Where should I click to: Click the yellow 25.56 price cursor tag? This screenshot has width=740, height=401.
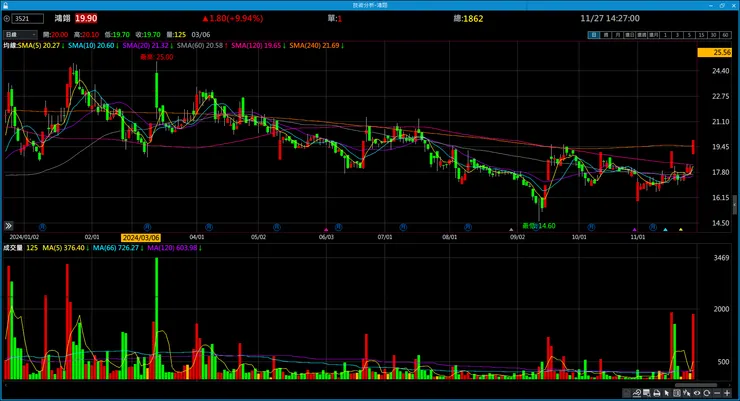(715, 52)
